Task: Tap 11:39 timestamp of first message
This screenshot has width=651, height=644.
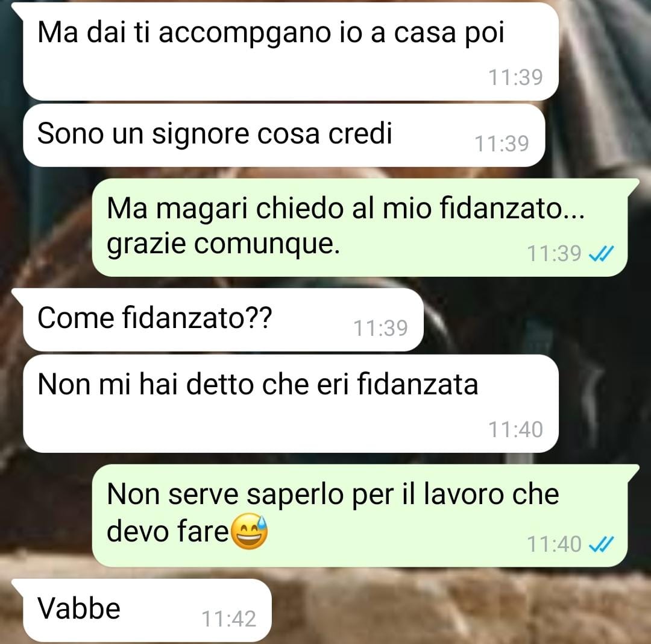Action: (515, 77)
